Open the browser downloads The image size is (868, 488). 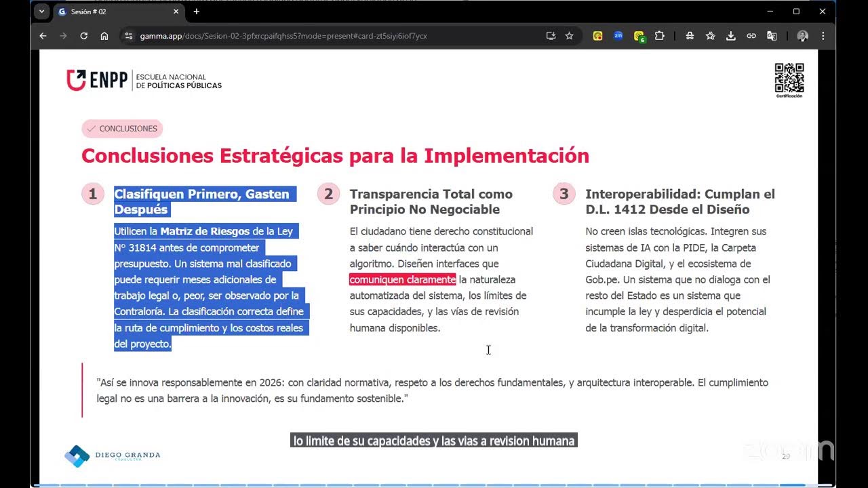[x=730, y=36]
